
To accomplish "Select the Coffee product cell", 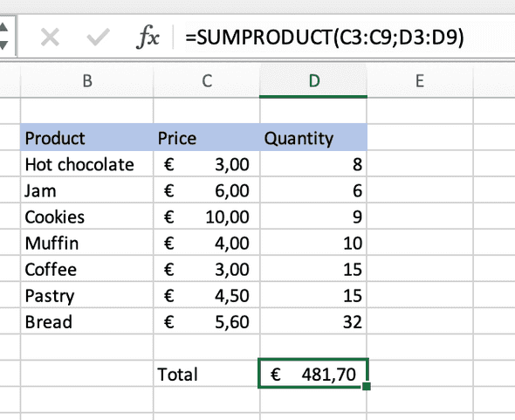I will 86,269.
